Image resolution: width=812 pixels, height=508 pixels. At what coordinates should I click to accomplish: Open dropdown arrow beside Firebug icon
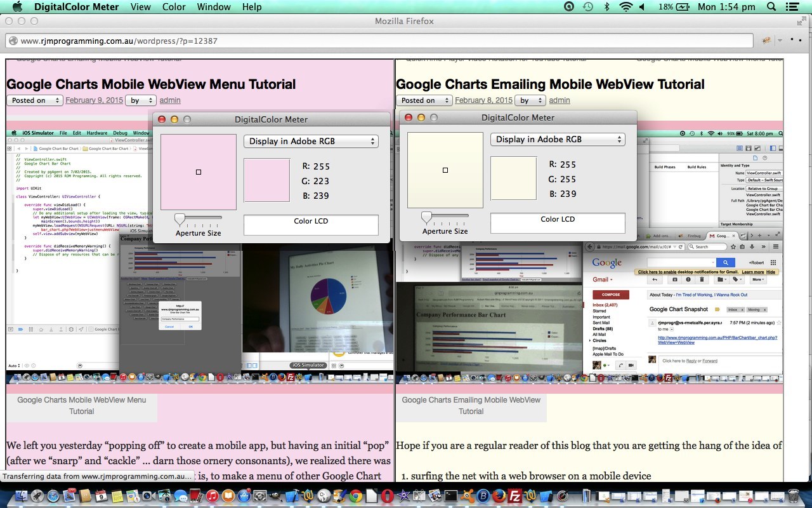pos(780,41)
